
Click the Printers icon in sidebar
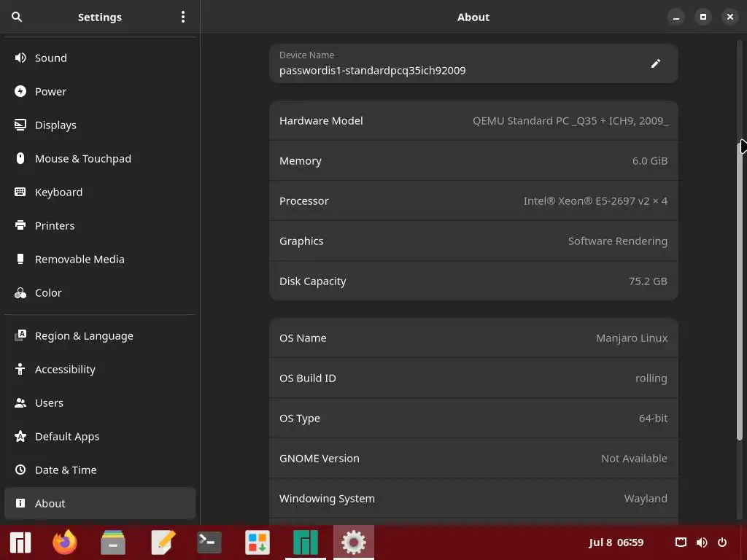(x=20, y=226)
